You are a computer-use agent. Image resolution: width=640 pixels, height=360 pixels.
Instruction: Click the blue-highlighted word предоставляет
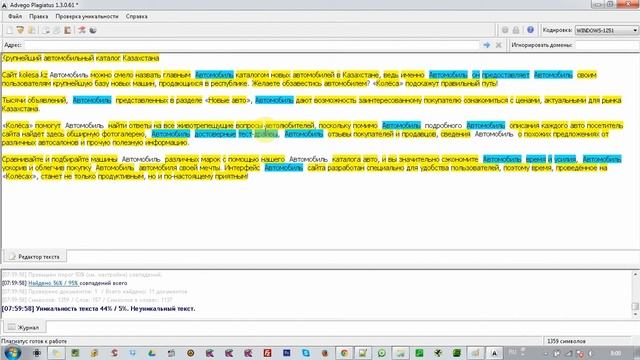pyautogui.click(x=505, y=75)
